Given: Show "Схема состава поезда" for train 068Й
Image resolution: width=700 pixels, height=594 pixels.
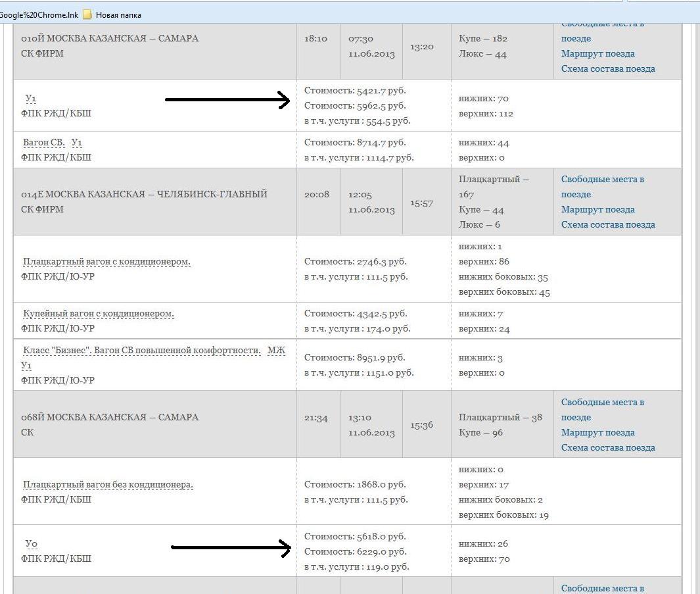Looking at the screenshot, I should [x=607, y=447].
